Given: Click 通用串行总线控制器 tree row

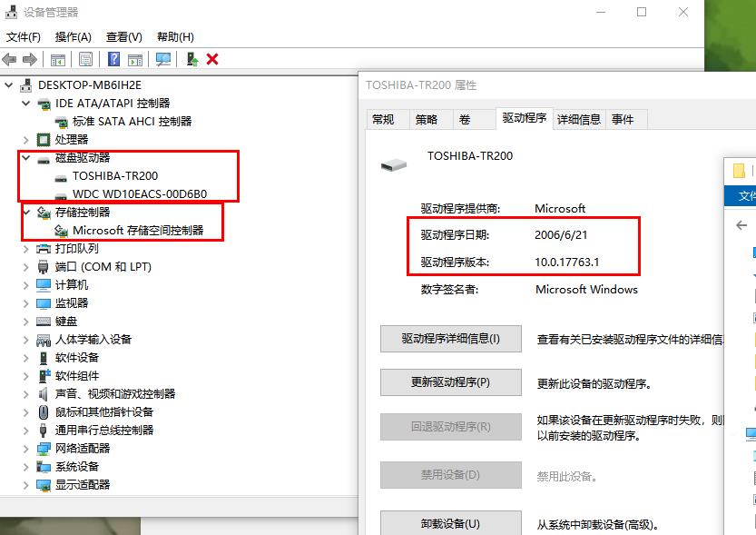Looking at the screenshot, I should (x=104, y=431).
